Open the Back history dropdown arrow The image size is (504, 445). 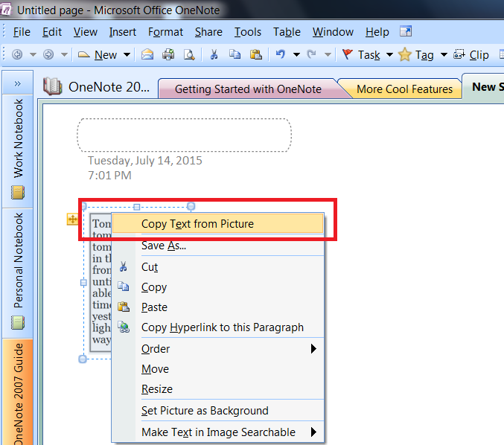click(33, 54)
